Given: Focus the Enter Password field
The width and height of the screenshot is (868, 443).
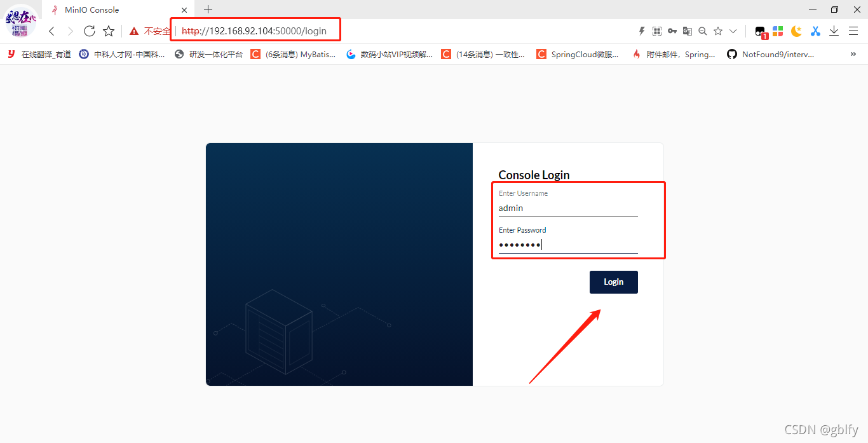Looking at the screenshot, I should tap(568, 245).
